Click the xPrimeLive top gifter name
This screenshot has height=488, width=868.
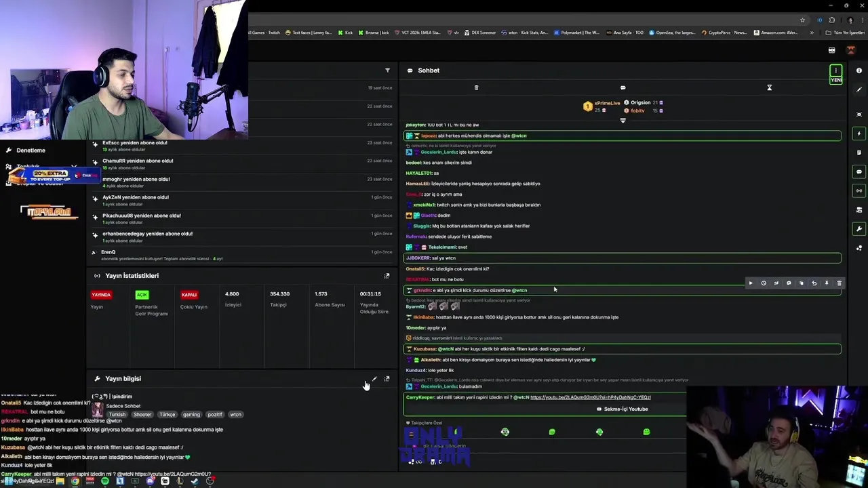[607, 103]
